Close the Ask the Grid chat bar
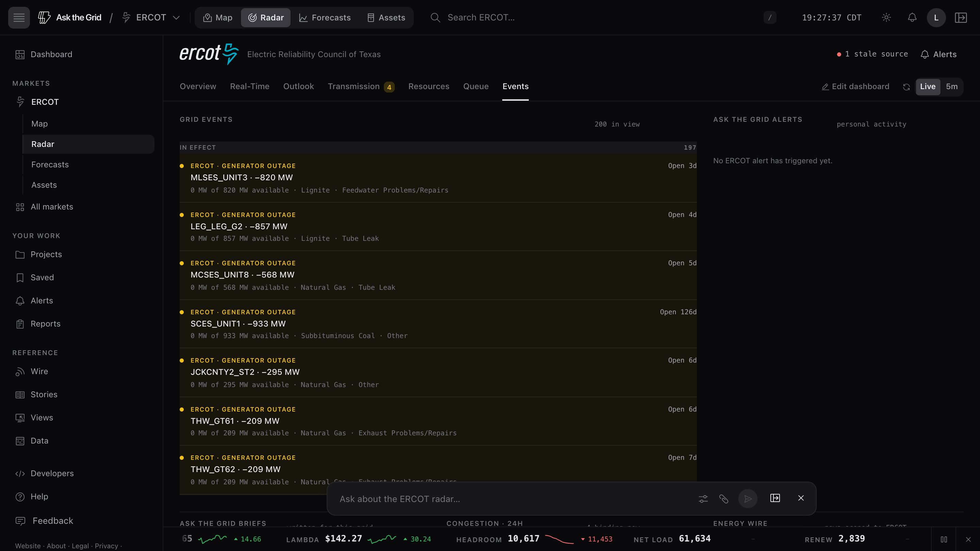 point(801,498)
